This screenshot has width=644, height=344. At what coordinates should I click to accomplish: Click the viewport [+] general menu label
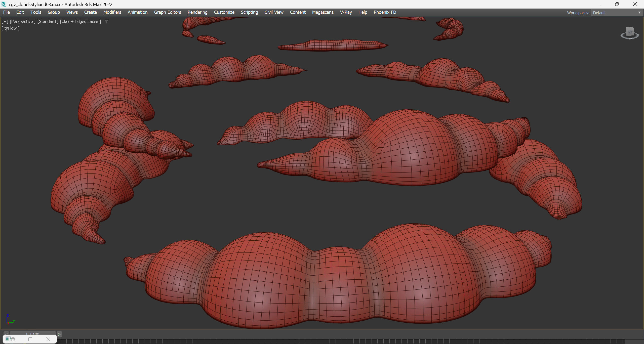pos(5,21)
